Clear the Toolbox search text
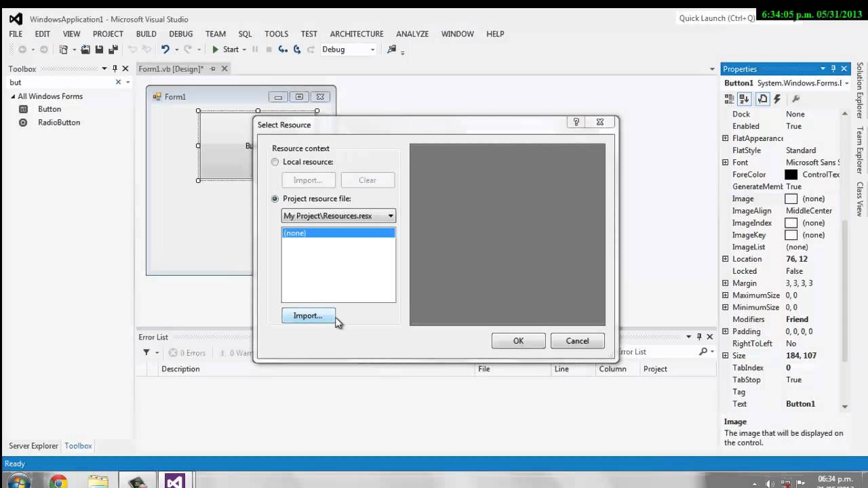868x488 pixels. pos(118,82)
